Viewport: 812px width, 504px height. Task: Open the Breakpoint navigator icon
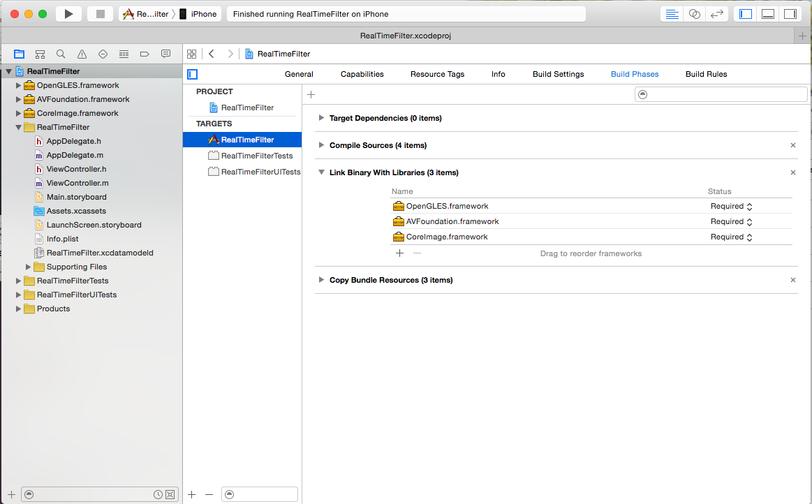145,54
